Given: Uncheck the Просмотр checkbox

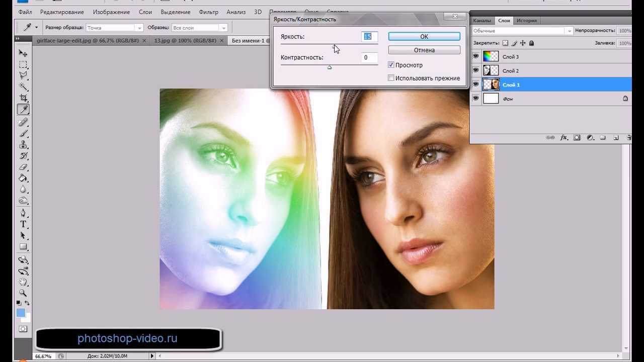Looking at the screenshot, I should pos(391,65).
